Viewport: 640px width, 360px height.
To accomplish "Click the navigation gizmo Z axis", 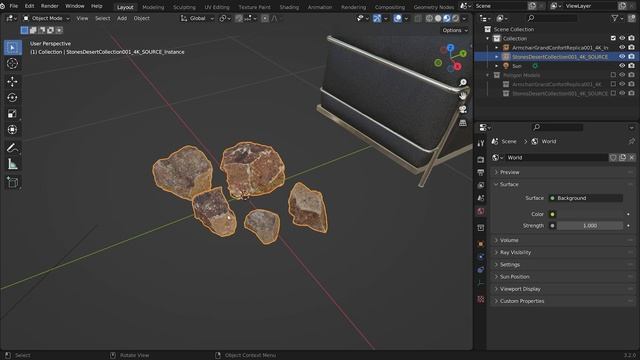I will (451, 48).
